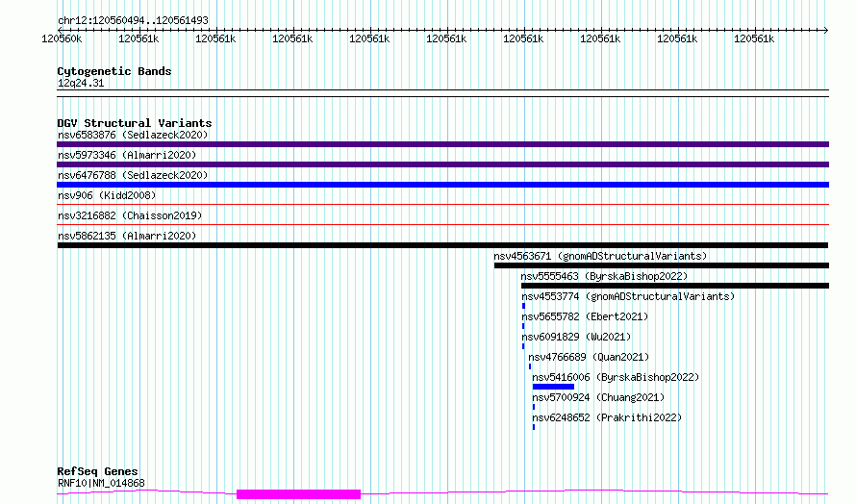Select the nsv6476788 (Sedlazeck2020) label
This screenshot has height=504, width=856.
133,175
